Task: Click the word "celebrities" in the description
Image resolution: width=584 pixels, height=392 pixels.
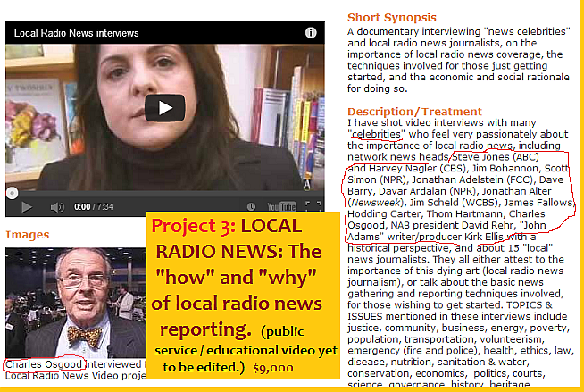Action: pos(377,134)
